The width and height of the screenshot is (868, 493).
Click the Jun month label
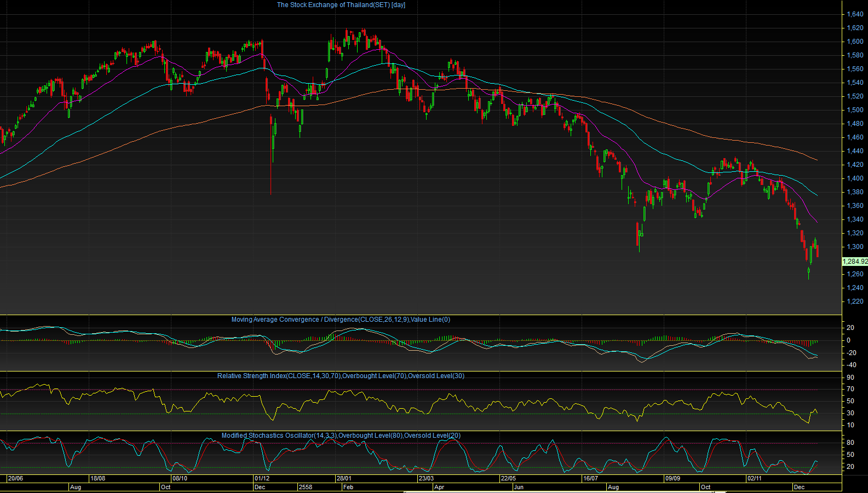tap(519, 487)
